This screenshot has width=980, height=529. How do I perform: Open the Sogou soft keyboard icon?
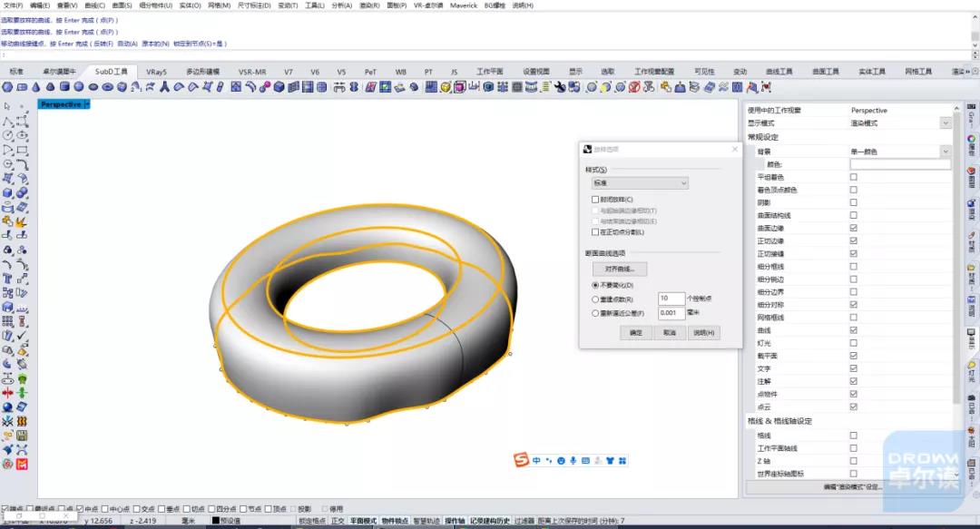click(x=585, y=461)
